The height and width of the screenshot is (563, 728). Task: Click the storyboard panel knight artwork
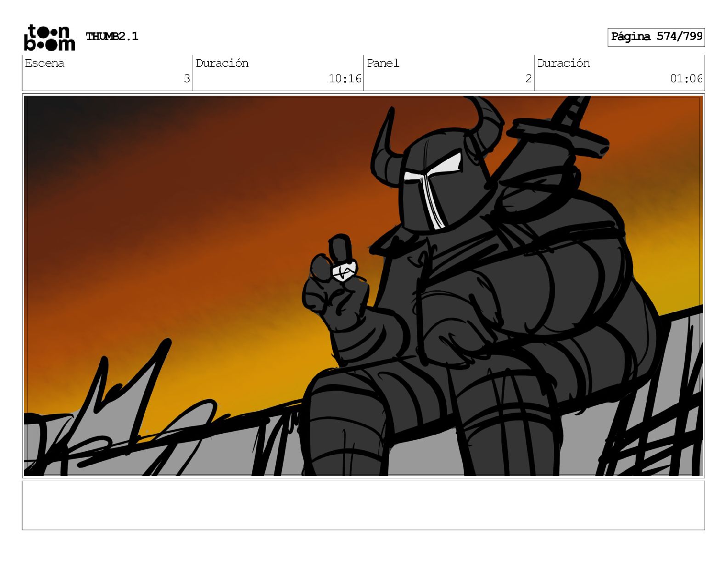[x=363, y=286]
